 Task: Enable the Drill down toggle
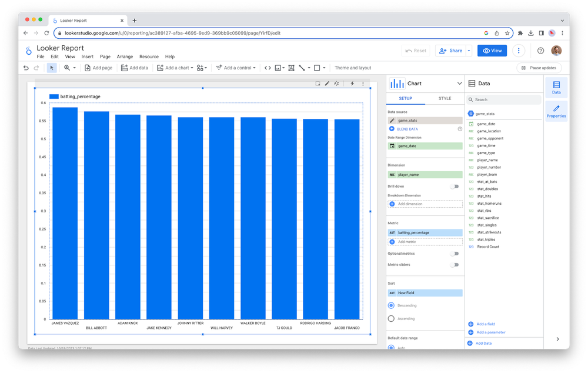coord(454,186)
